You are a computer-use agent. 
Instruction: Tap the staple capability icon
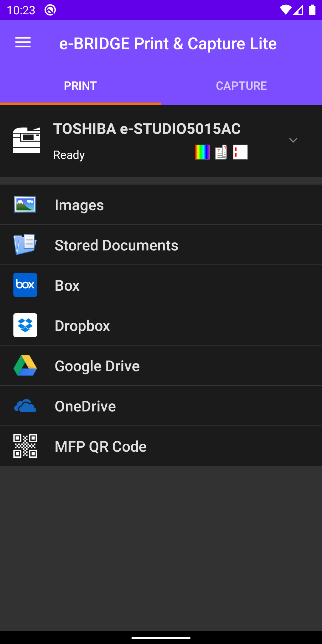pos(240,152)
